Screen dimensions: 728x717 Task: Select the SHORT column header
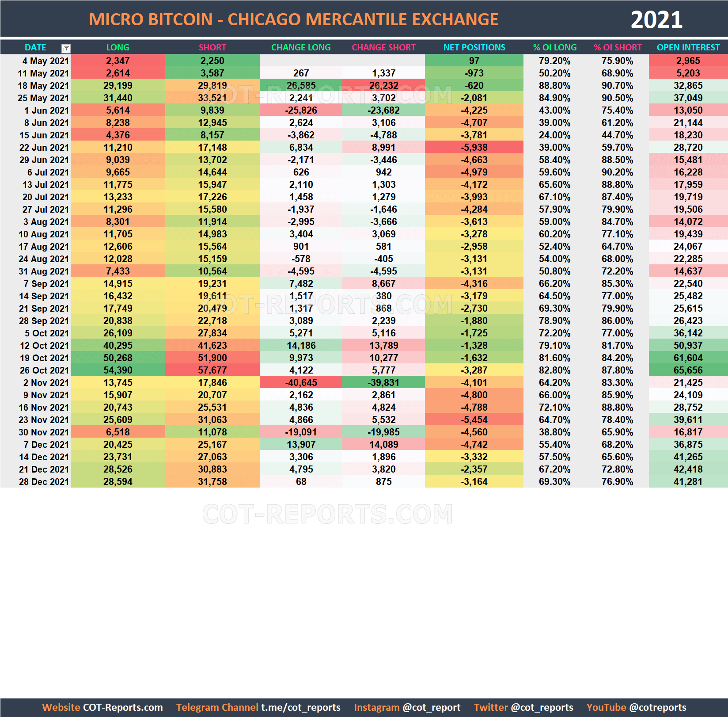[212, 47]
